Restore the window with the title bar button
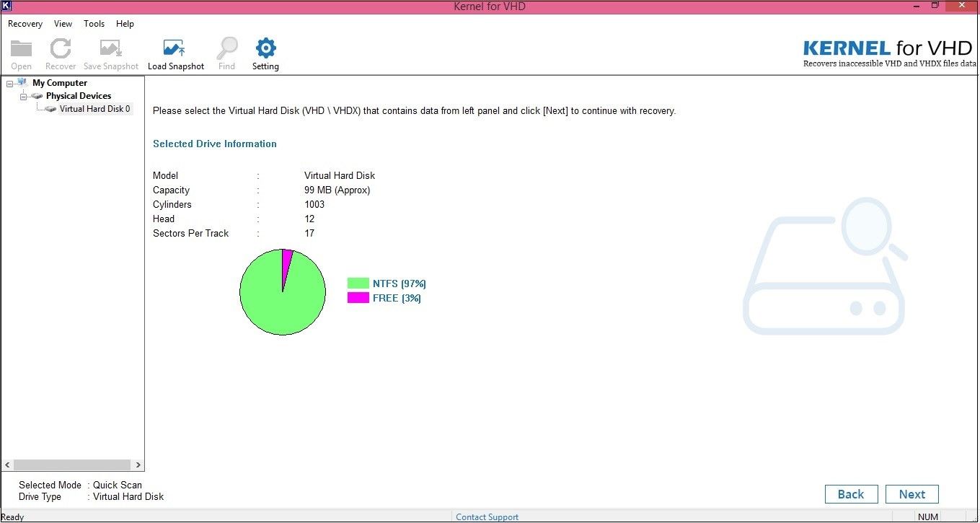 [935, 6]
